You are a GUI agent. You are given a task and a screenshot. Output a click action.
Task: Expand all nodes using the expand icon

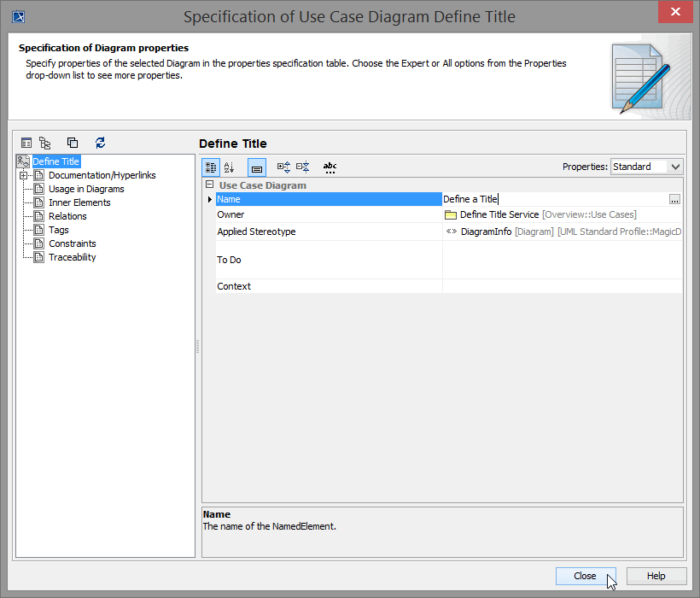point(284,167)
